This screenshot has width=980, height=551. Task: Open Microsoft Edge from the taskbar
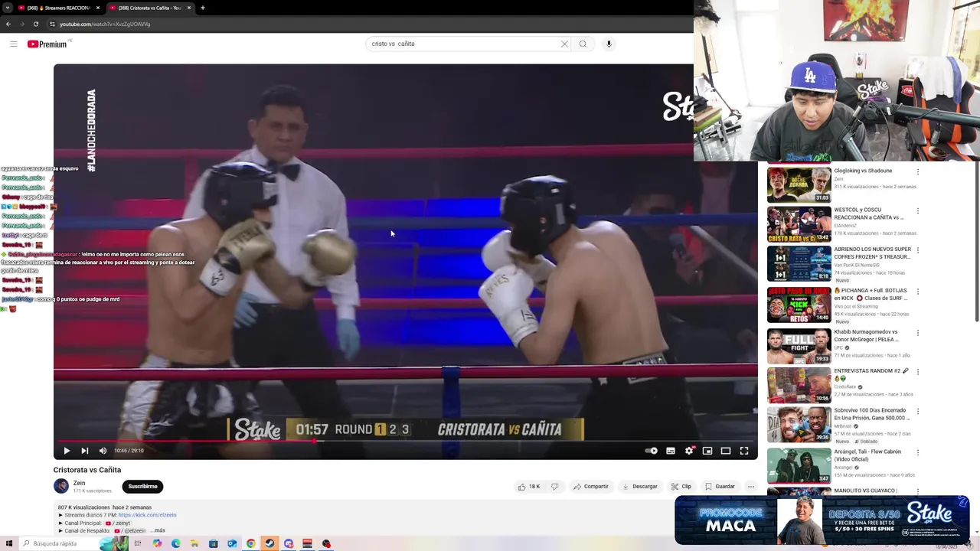pyautogui.click(x=176, y=543)
